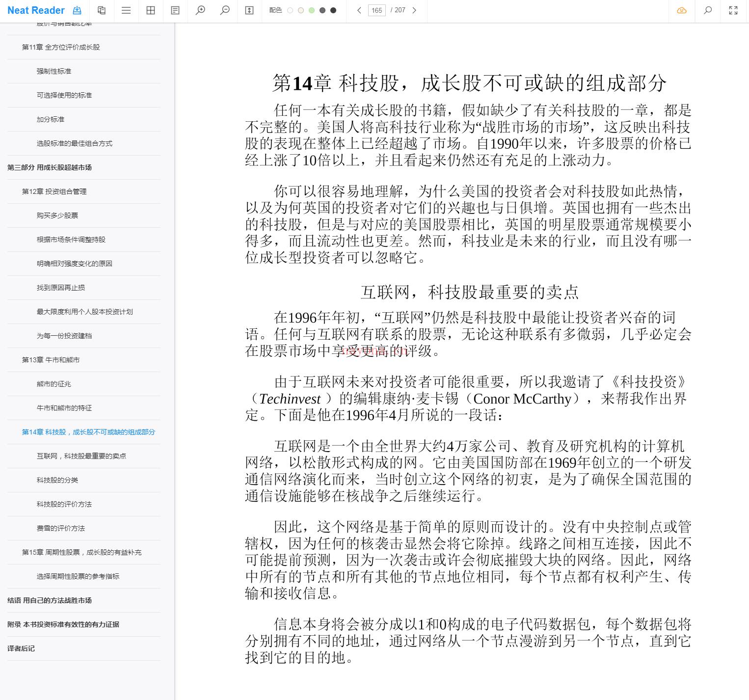Zoom out with the magnifier minus icon
Viewport: 749px width, 700px height.
(225, 10)
